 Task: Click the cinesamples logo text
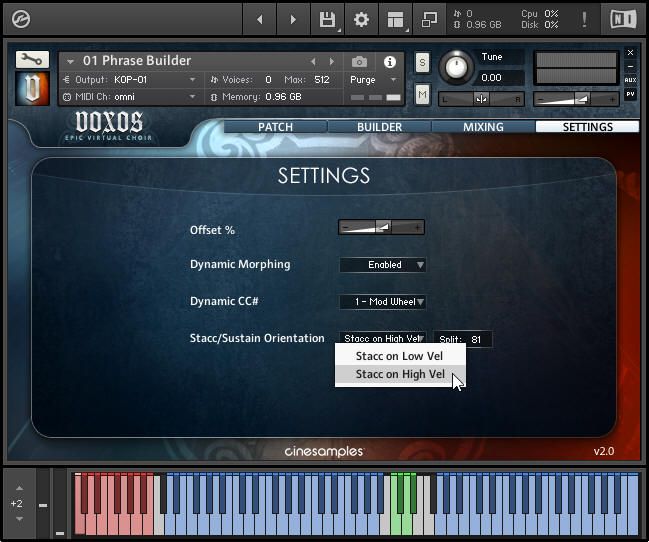324,451
